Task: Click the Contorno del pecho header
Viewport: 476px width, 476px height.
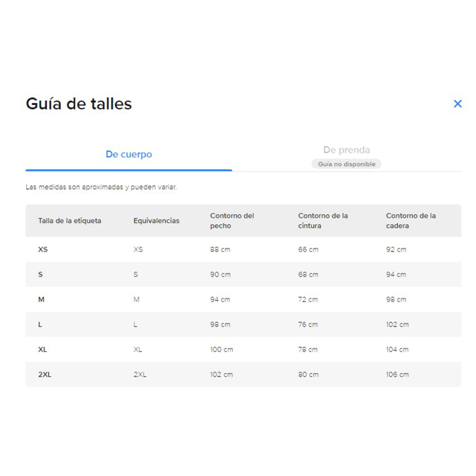Action: pyautogui.click(x=232, y=221)
